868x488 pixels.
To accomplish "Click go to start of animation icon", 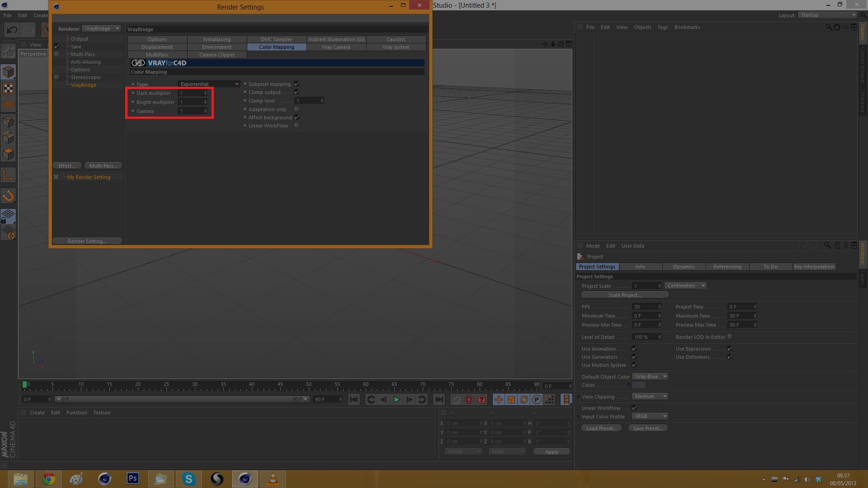I will point(354,399).
